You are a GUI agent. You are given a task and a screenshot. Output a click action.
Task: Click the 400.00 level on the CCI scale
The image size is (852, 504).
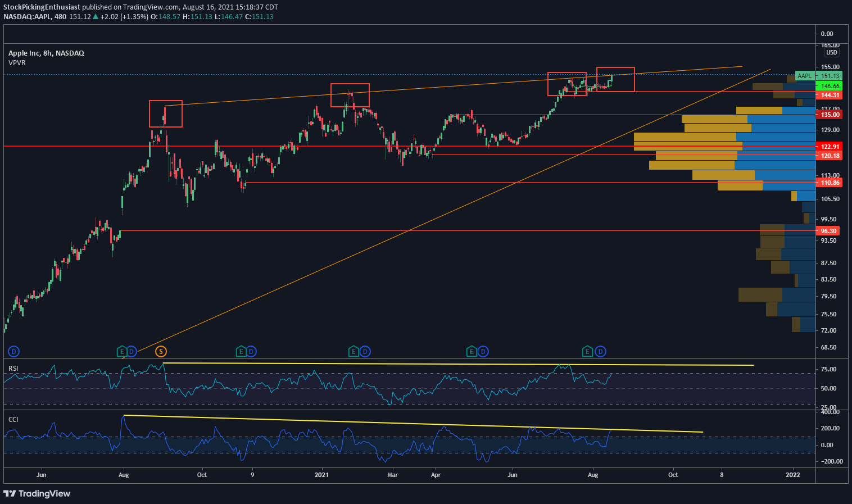pos(830,412)
